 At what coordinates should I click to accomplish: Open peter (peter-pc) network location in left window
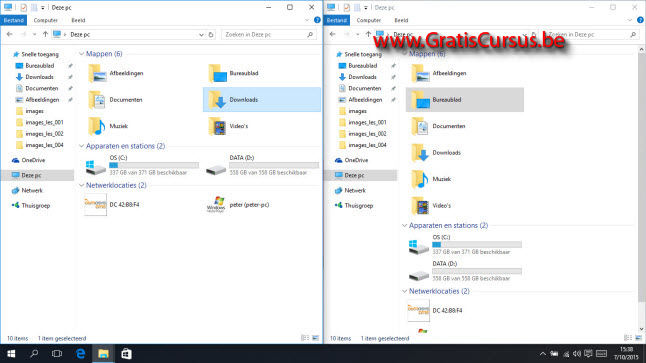(x=238, y=205)
